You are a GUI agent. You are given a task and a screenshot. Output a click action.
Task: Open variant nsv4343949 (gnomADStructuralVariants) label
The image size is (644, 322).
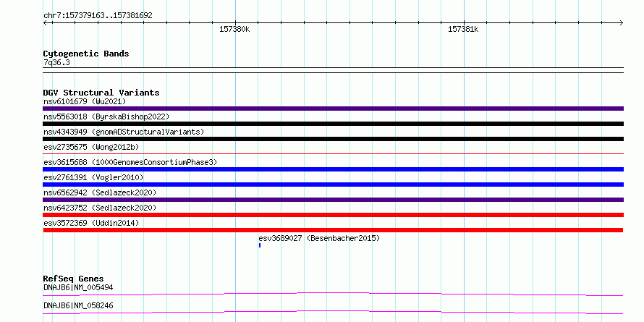tap(124, 132)
